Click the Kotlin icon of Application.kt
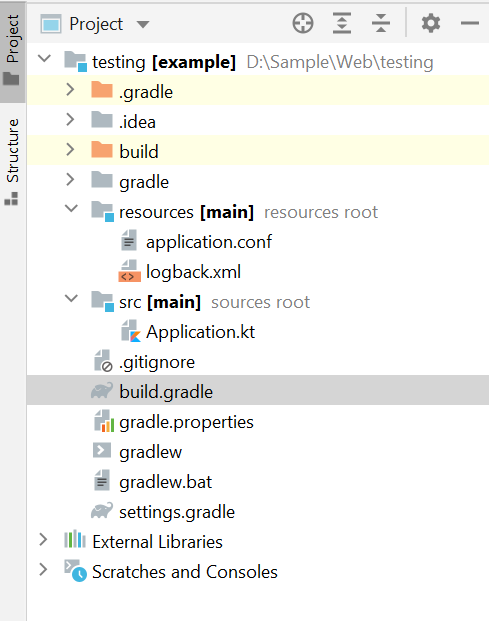 coord(131,331)
